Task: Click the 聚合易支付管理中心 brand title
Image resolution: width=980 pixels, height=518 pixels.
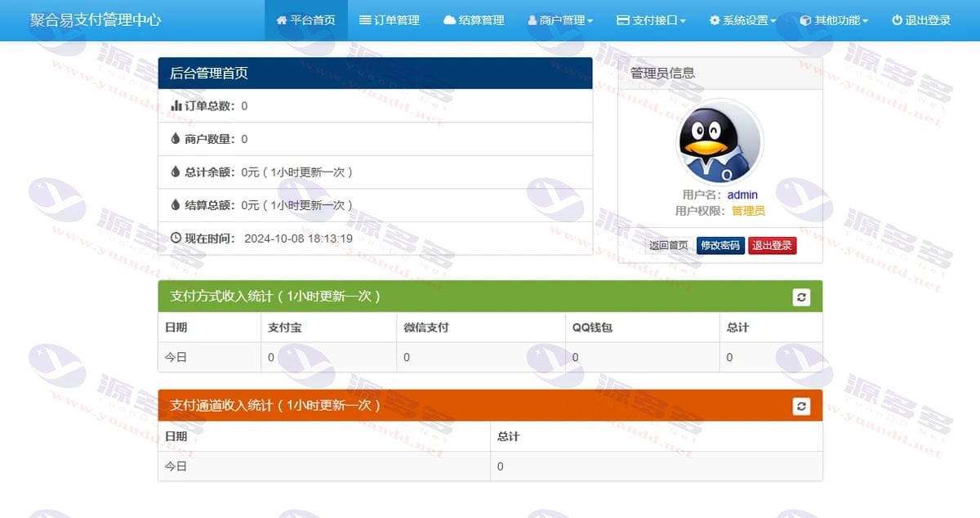Action: pyautogui.click(x=96, y=20)
